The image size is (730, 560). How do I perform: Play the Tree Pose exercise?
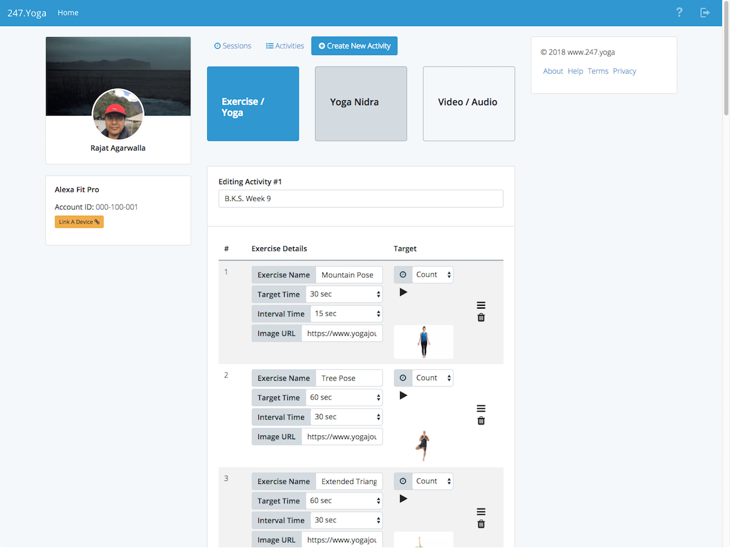pos(403,395)
